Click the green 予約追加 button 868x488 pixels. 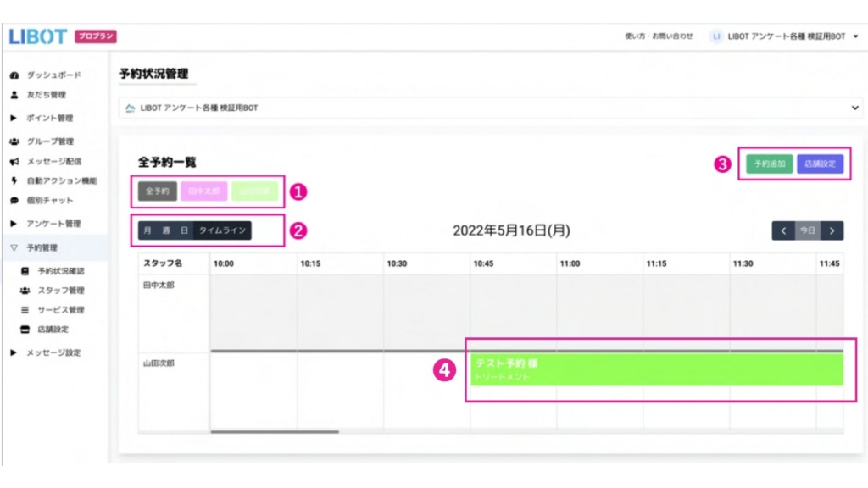tap(770, 164)
